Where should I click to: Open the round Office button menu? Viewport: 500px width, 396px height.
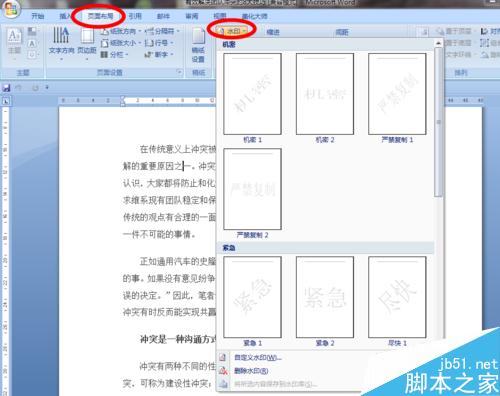click(x=11, y=8)
